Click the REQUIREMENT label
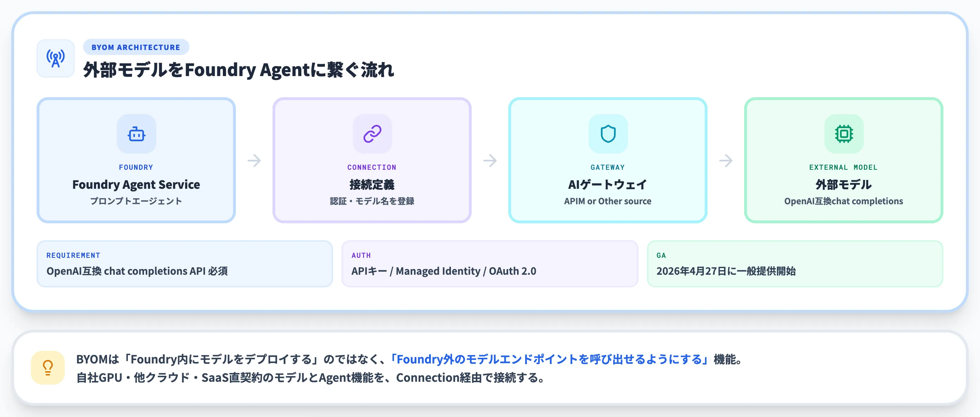 (x=74, y=255)
